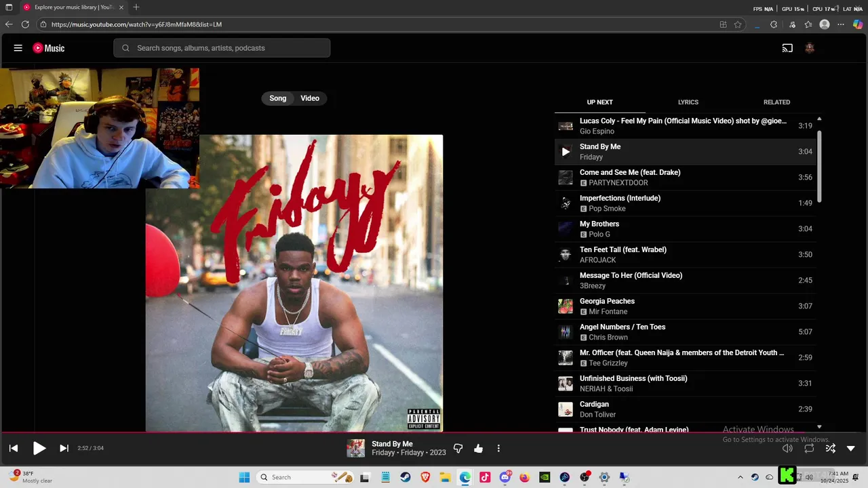Viewport: 868px width, 488px height.
Task: Open the Windows Start menu
Action: [x=244, y=477]
